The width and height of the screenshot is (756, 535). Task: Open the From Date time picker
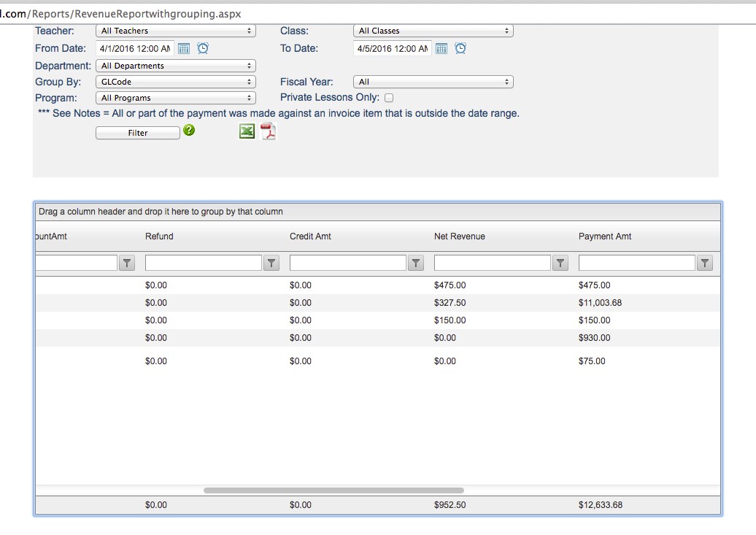pyautogui.click(x=203, y=49)
